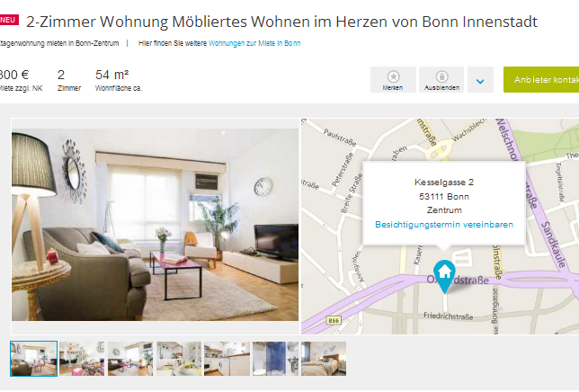The width and height of the screenshot is (579, 392).
Task: Click the Kesselgasse 2 address popup
Action: [444, 203]
